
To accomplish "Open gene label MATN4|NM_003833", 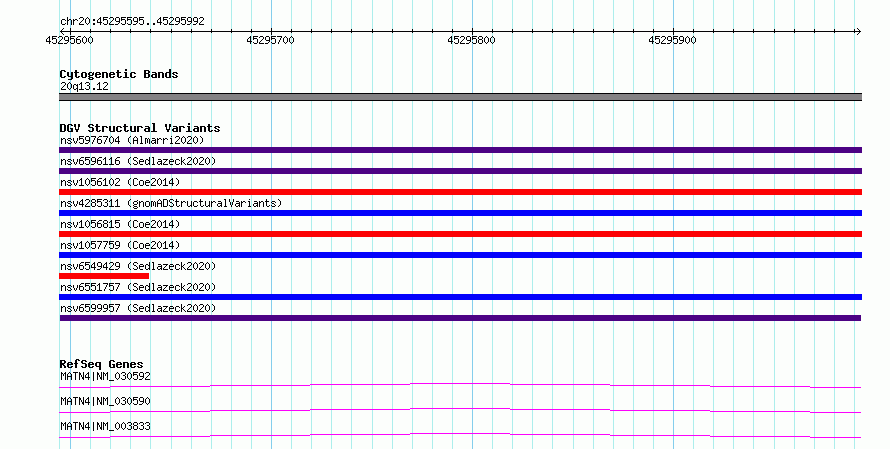I will (105, 426).
